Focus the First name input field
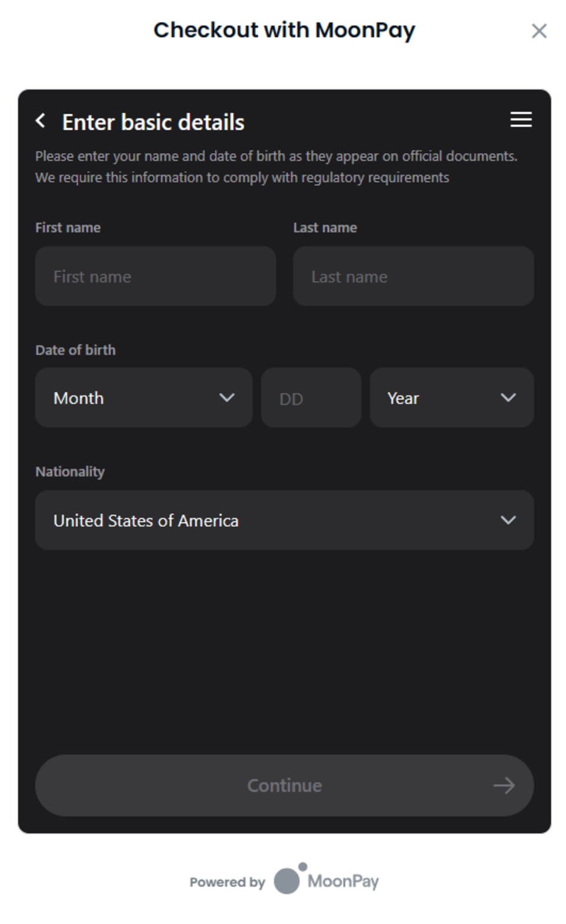 pyautogui.click(x=156, y=276)
